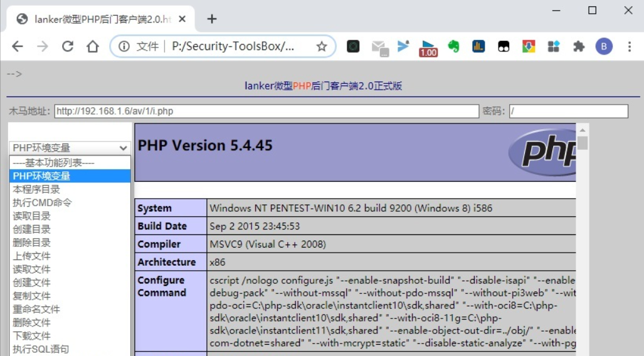This screenshot has height=356, width=644.
Task: View site information icon in address bar
Action: [x=124, y=46]
